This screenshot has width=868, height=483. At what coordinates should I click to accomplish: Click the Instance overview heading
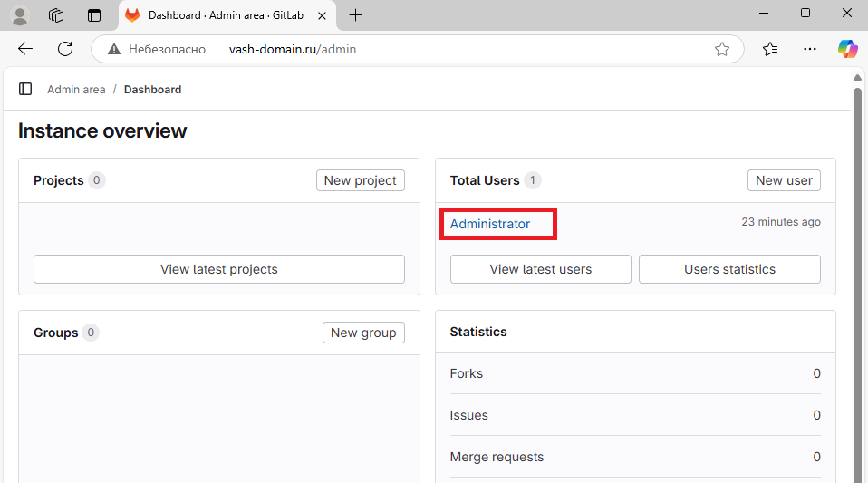coord(102,130)
